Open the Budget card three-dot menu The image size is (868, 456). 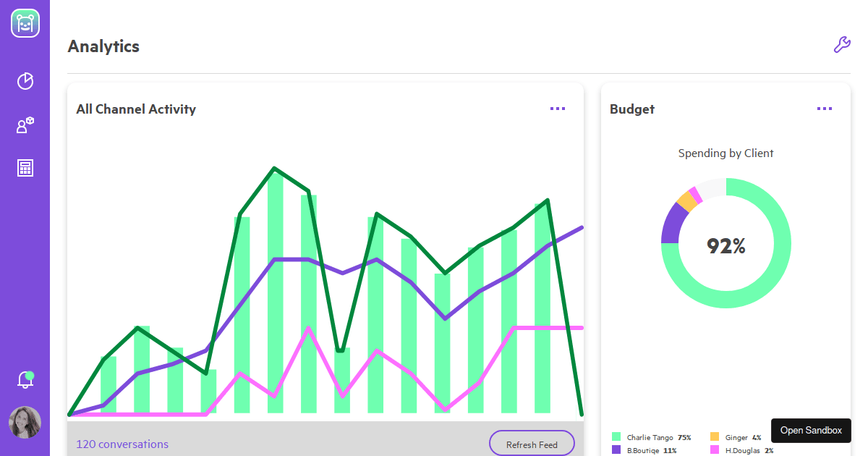825,109
